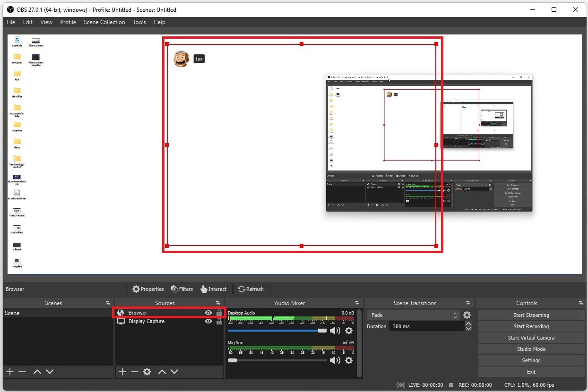Image resolution: width=588 pixels, height=392 pixels.
Task: Add a new source with plus icon
Action: [122, 372]
